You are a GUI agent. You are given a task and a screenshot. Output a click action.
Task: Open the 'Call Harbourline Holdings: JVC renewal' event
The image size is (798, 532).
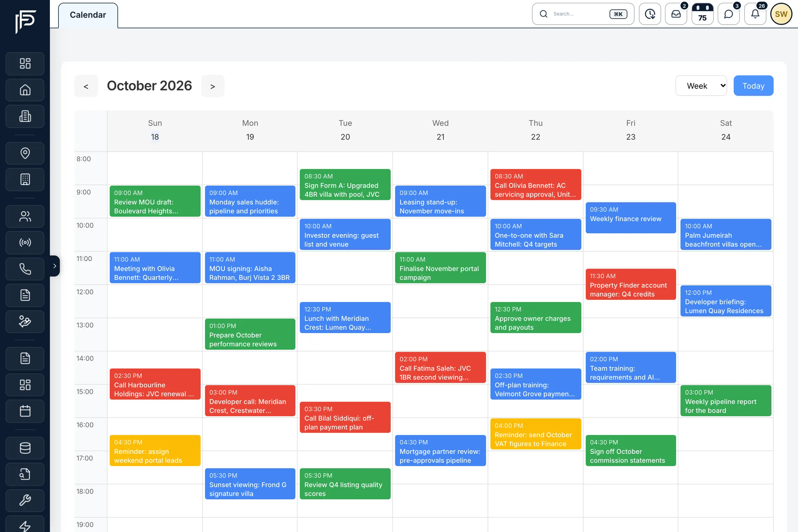pos(155,384)
